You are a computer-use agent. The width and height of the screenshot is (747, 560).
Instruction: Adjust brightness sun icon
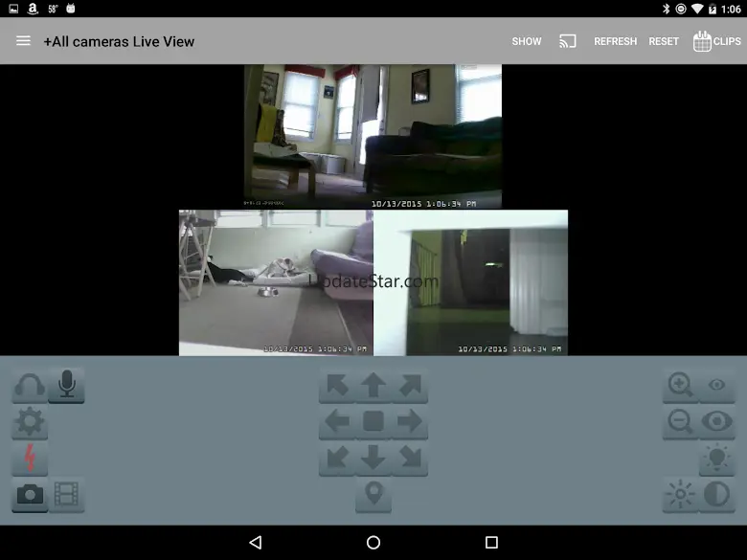(680, 495)
